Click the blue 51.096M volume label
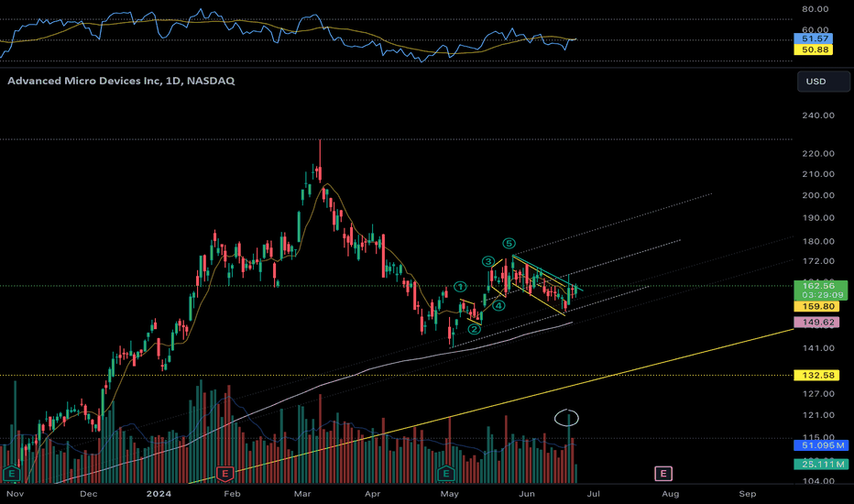Image resolution: width=854 pixels, height=504 pixels. tap(821, 445)
